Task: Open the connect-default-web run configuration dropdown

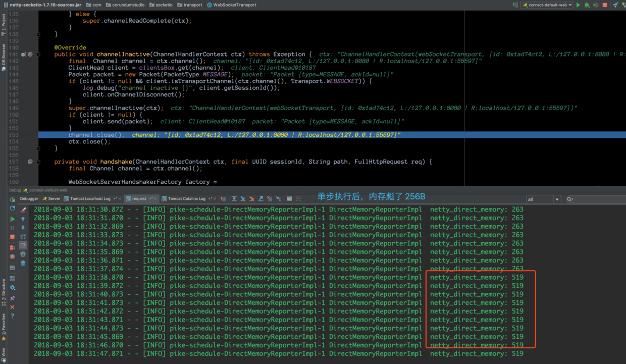Action: 548,5
